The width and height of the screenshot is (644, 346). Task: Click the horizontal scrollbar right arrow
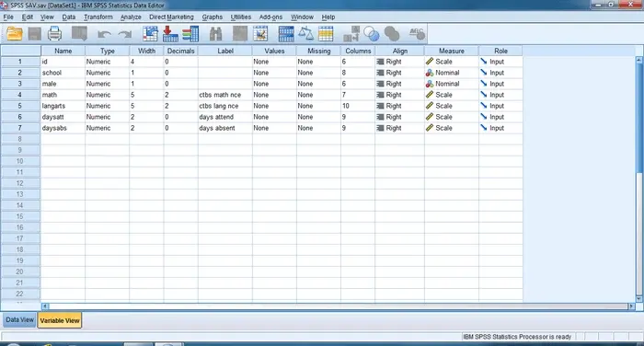point(631,306)
